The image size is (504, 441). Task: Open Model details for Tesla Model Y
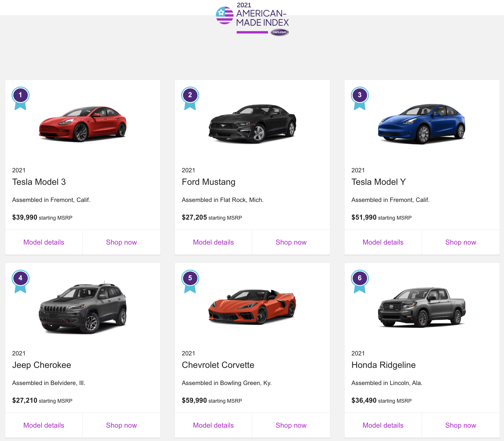[383, 242]
